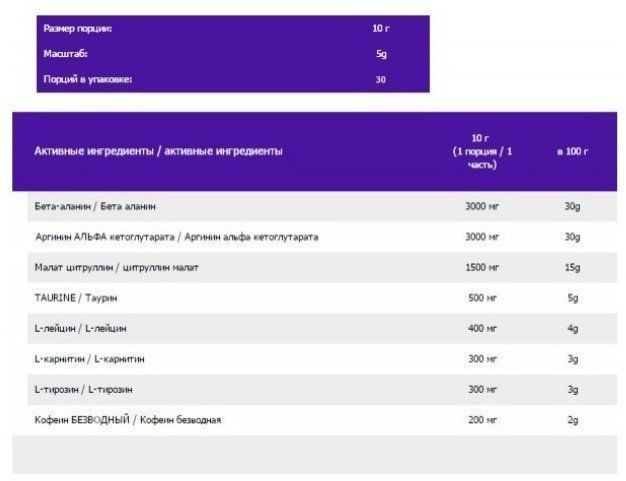Click the '200 мг' caffeine amount
This screenshot has width=626, height=481.
(482, 420)
